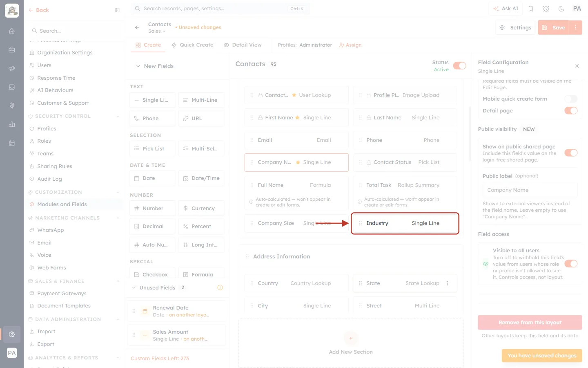Collapse the Unused Fields section
This screenshot has height=368, width=588.
pyautogui.click(x=134, y=287)
